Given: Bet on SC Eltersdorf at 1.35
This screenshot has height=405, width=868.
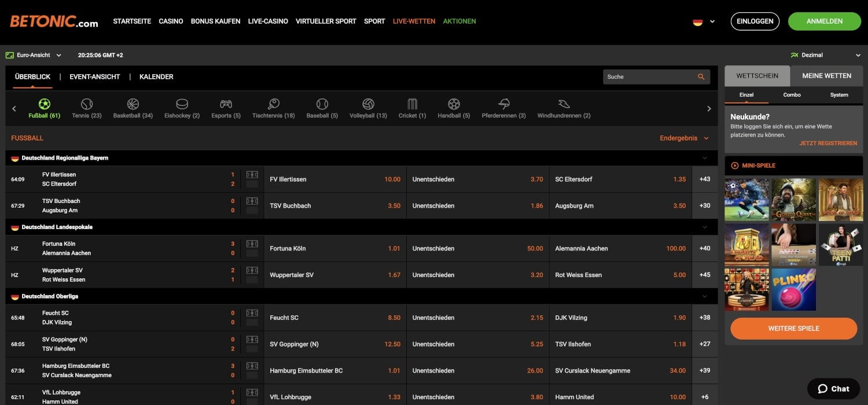Looking at the screenshot, I should (620, 179).
